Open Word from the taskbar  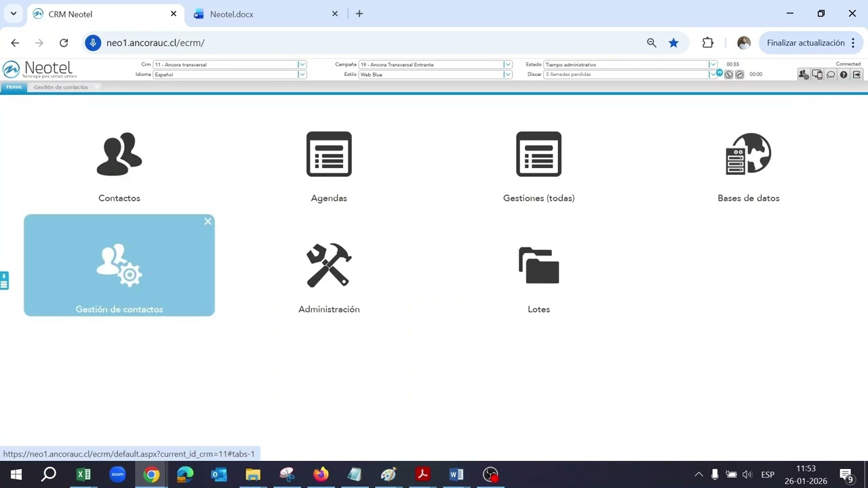pos(456,474)
